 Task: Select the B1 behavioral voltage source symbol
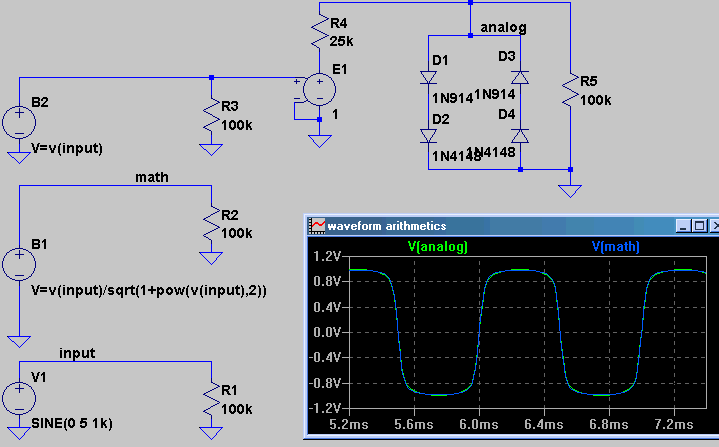coord(19,265)
